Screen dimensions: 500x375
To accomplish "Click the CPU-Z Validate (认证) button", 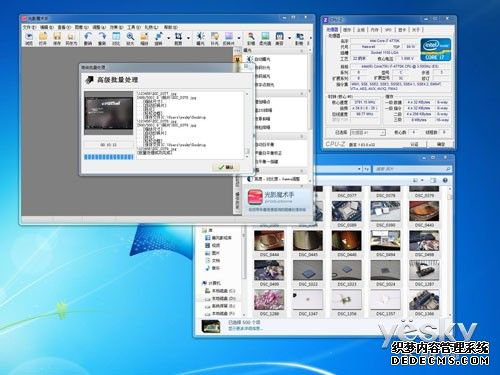I will coord(414,144).
